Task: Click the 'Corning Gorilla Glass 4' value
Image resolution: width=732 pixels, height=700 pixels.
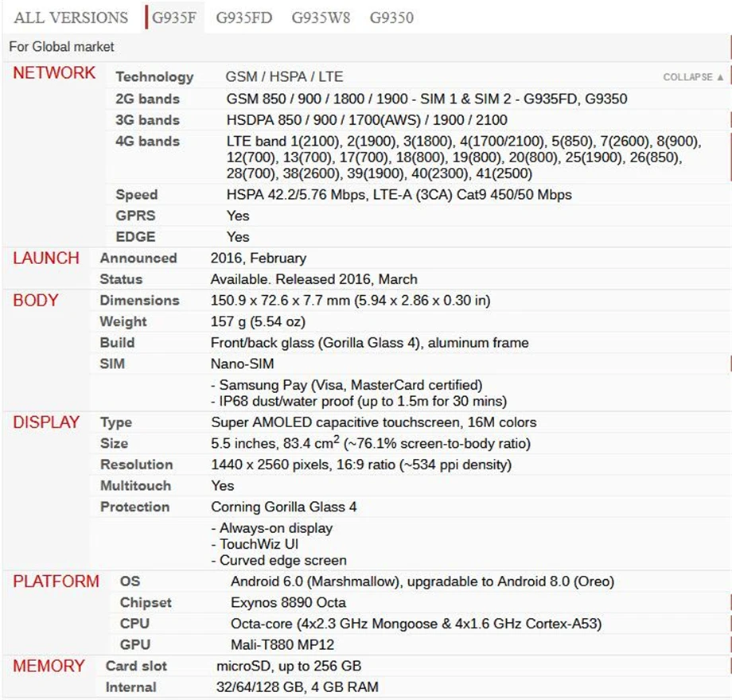Action: (x=284, y=507)
